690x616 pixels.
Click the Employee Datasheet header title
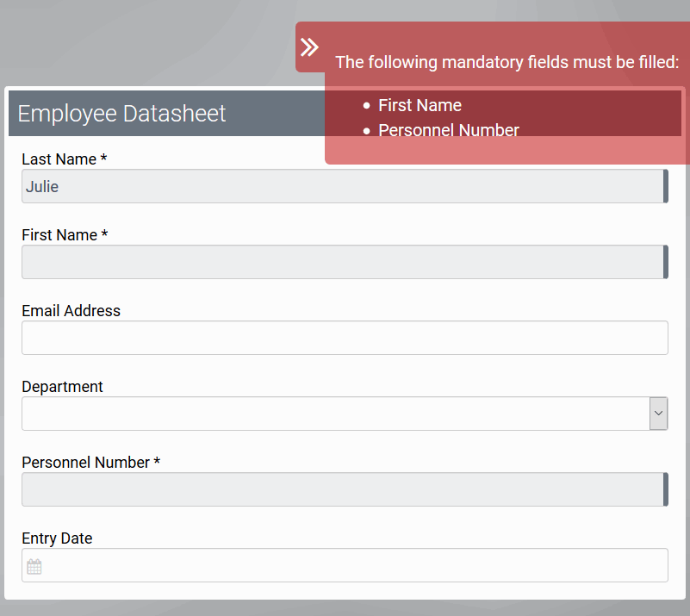pos(121,114)
